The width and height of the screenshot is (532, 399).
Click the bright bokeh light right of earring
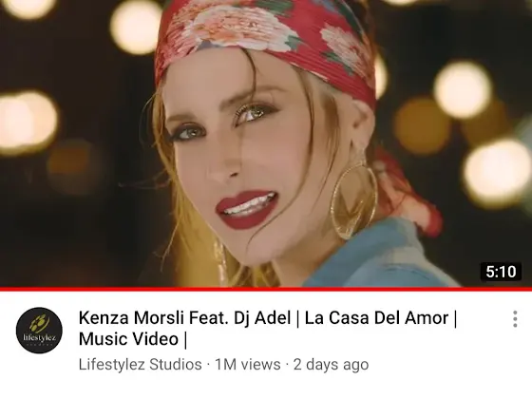[x=496, y=172]
